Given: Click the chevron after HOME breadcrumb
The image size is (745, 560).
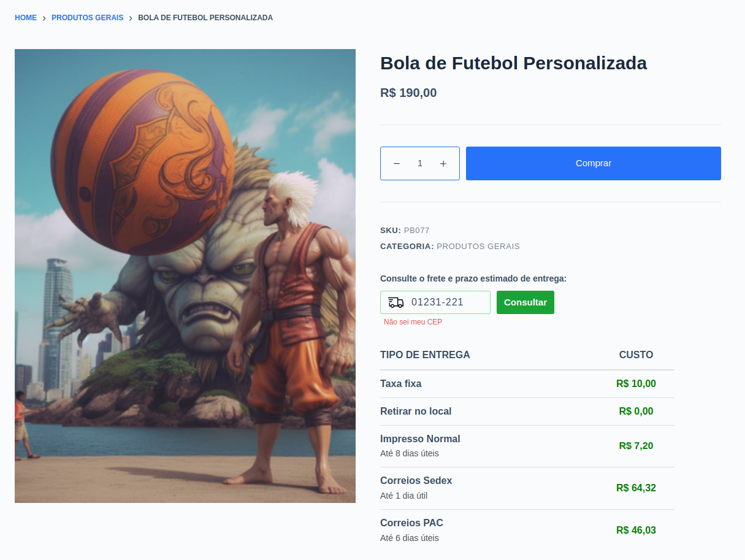Looking at the screenshot, I should 44,18.
